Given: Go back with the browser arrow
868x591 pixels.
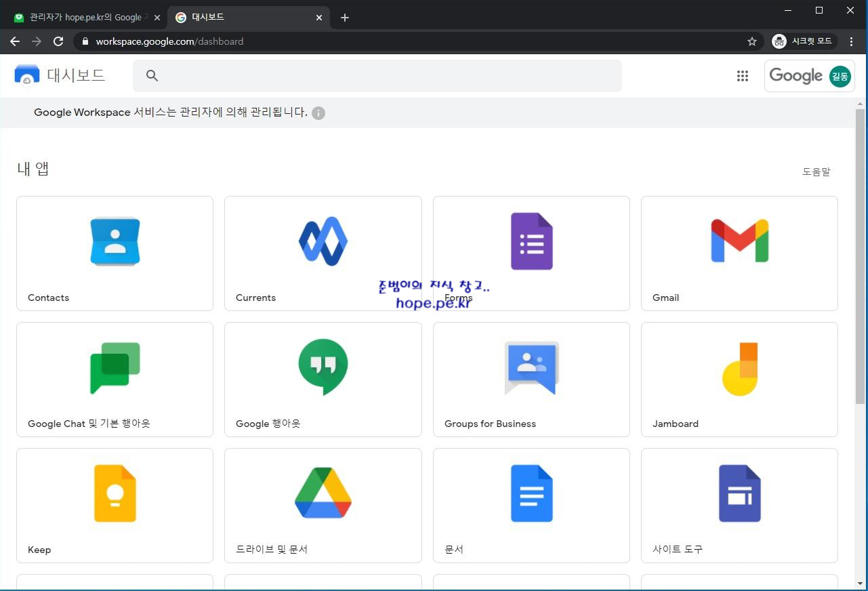Looking at the screenshot, I should coord(15,41).
